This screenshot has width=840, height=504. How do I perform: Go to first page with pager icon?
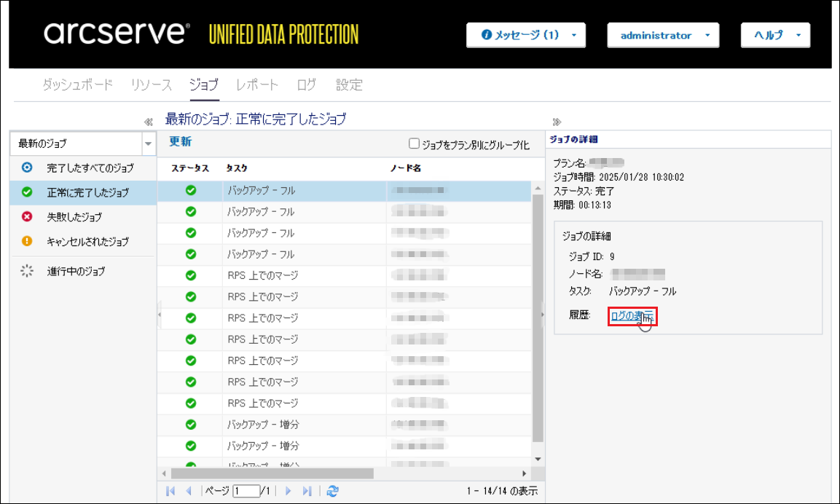171,491
